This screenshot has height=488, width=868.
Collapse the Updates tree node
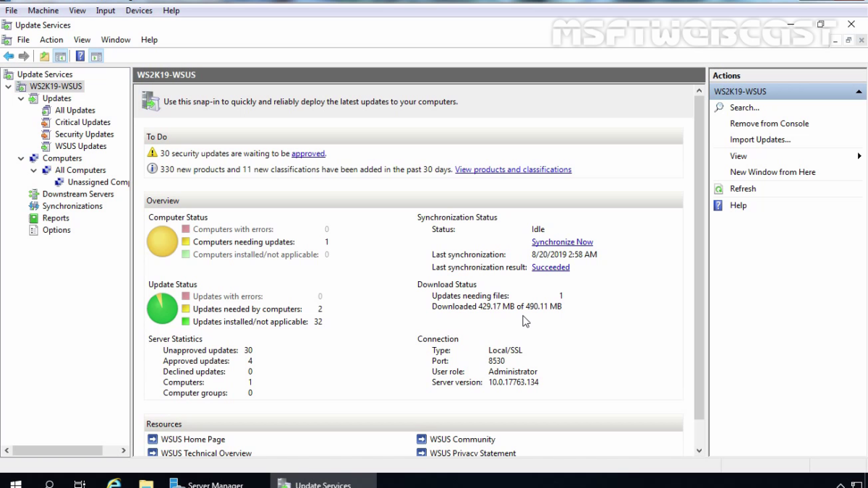[21, 98]
